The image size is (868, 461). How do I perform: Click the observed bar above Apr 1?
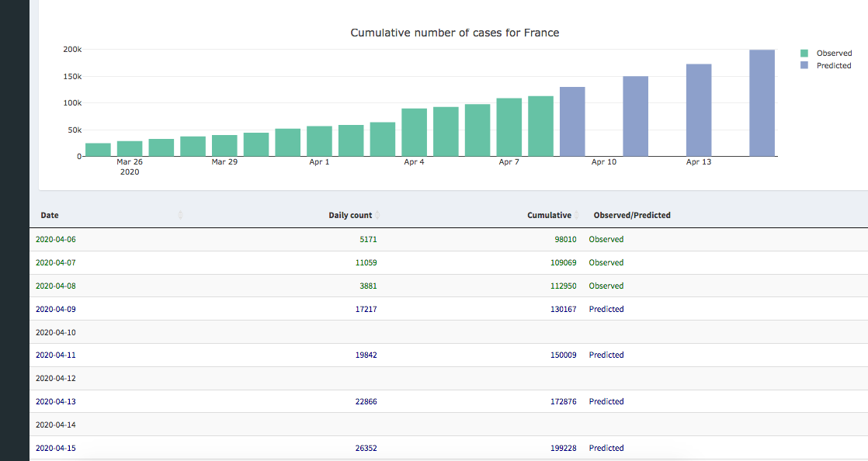click(319, 141)
